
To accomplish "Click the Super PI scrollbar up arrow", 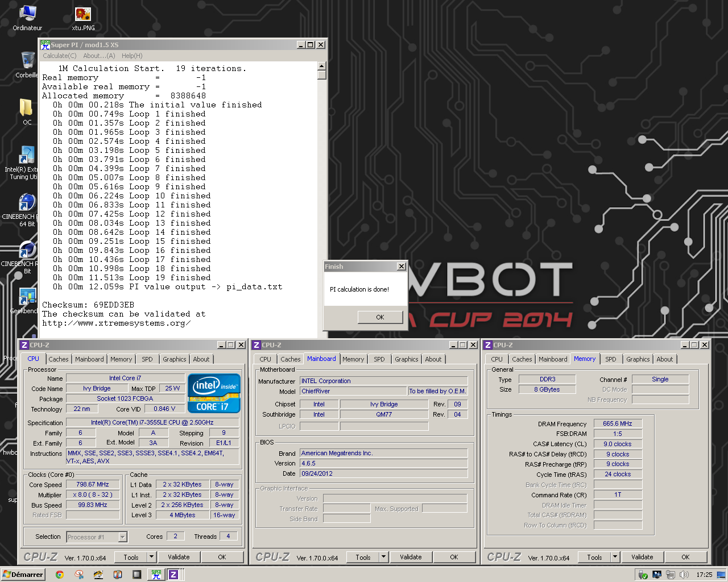I will coord(322,66).
